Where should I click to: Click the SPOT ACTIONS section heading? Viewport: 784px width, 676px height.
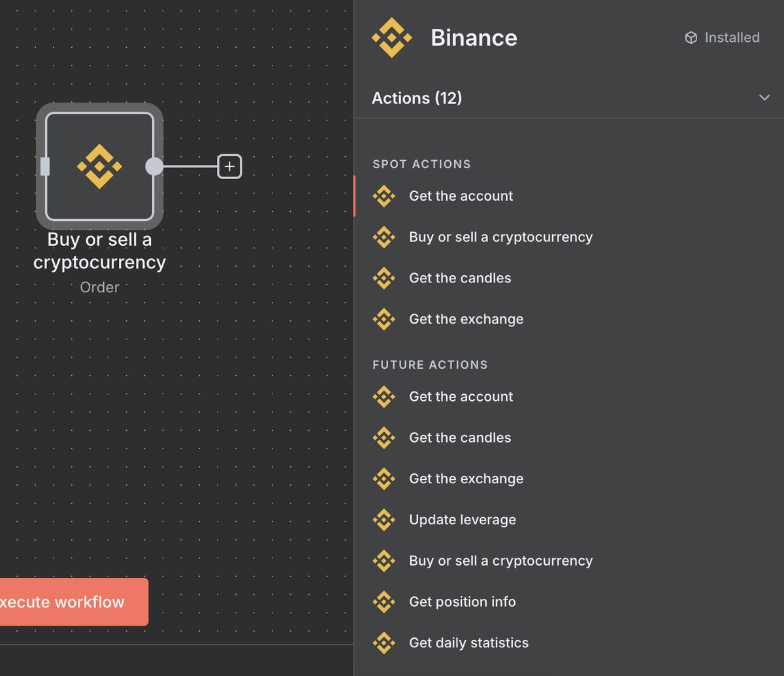tap(421, 164)
